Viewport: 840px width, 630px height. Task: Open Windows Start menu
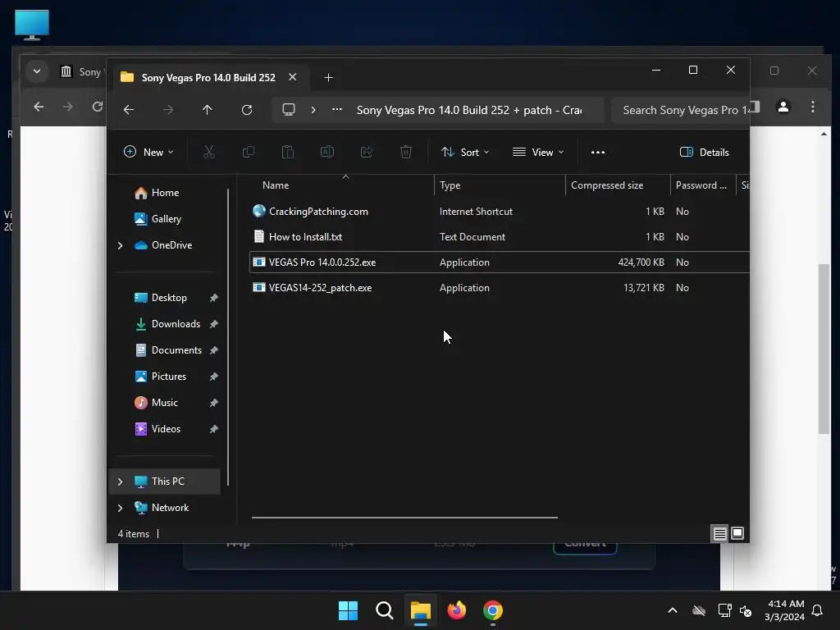click(348, 610)
